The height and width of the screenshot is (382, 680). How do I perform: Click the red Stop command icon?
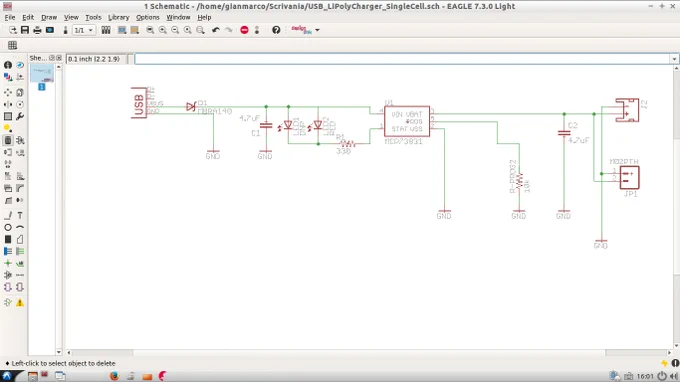[244, 30]
